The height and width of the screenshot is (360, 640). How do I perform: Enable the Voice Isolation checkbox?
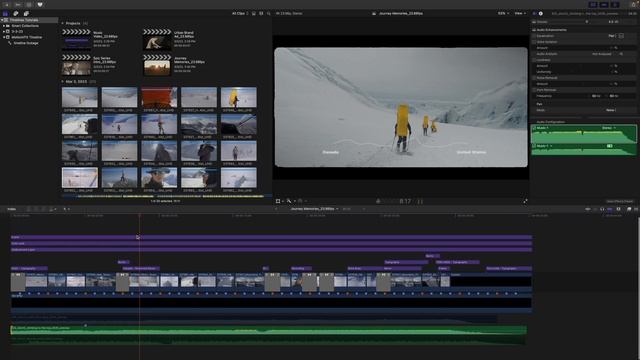(534, 42)
